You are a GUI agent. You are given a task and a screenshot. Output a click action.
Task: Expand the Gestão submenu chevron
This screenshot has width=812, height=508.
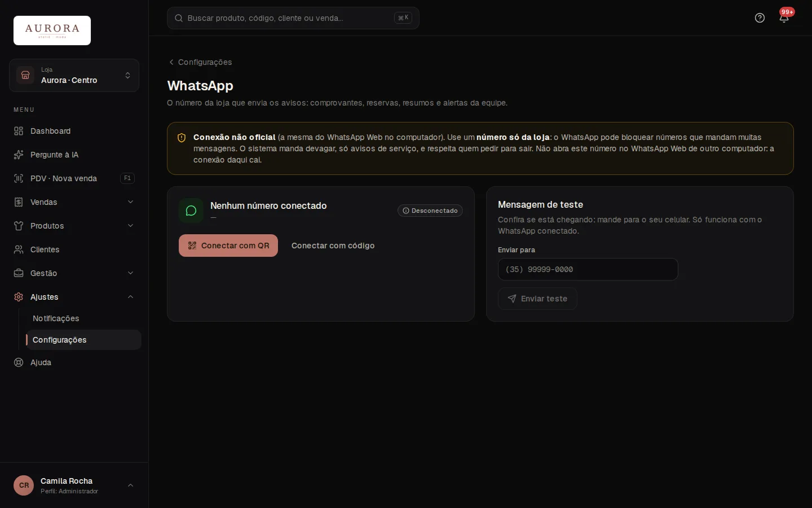(x=130, y=273)
